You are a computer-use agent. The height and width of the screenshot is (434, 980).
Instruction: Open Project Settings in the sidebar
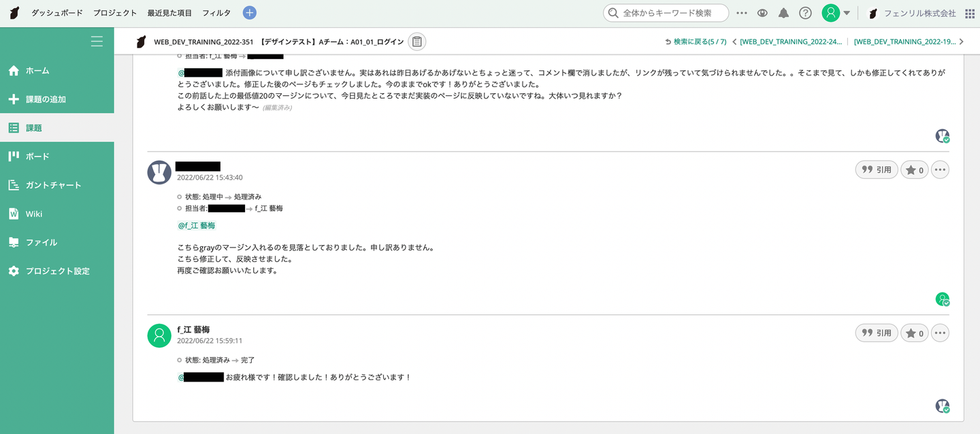click(x=57, y=271)
